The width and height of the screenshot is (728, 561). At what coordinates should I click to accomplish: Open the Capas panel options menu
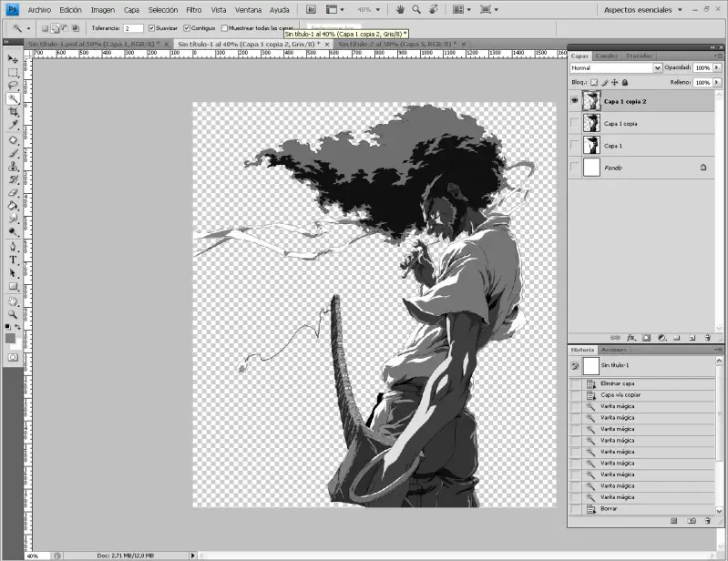tap(719, 56)
